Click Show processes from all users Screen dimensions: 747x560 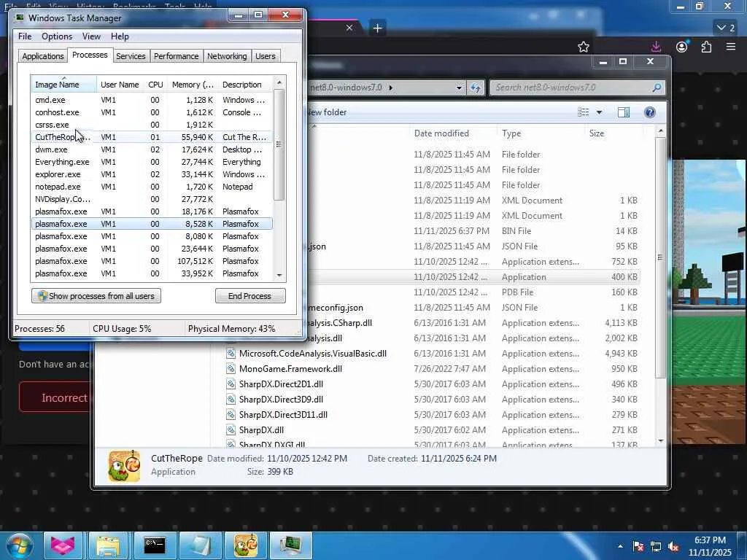tap(96, 296)
